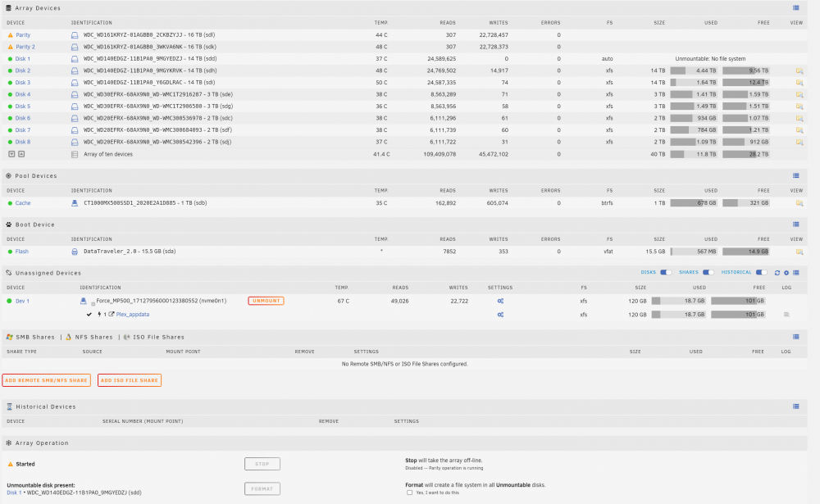Open the Disk 2 device link

point(22,70)
